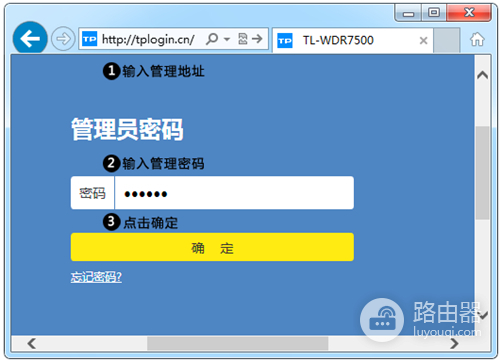
Task: Maximize the browser window
Action: point(433,13)
